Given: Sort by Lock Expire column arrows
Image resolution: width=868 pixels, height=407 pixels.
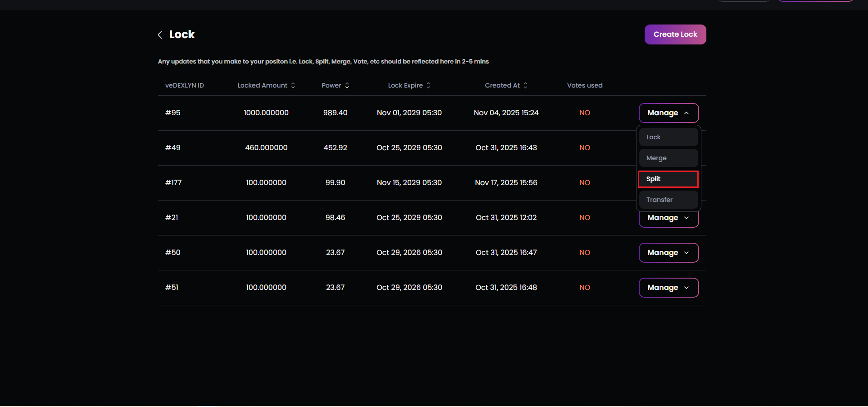Looking at the screenshot, I should [x=428, y=85].
